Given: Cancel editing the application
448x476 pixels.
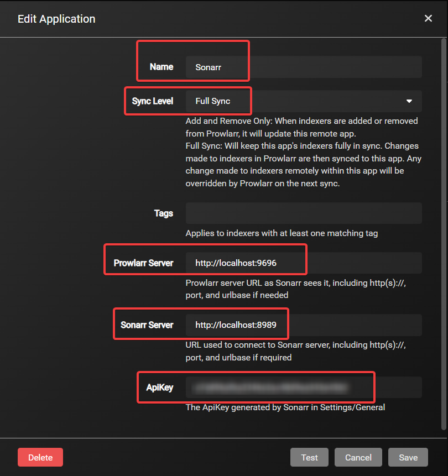Looking at the screenshot, I should click(x=358, y=457).
